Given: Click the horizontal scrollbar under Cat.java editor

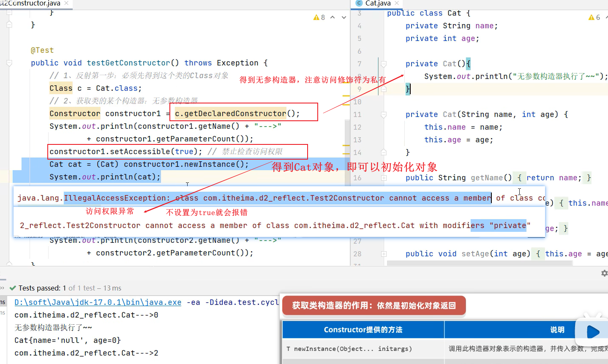Looking at the screenshot, I should (x=480, y=263).
